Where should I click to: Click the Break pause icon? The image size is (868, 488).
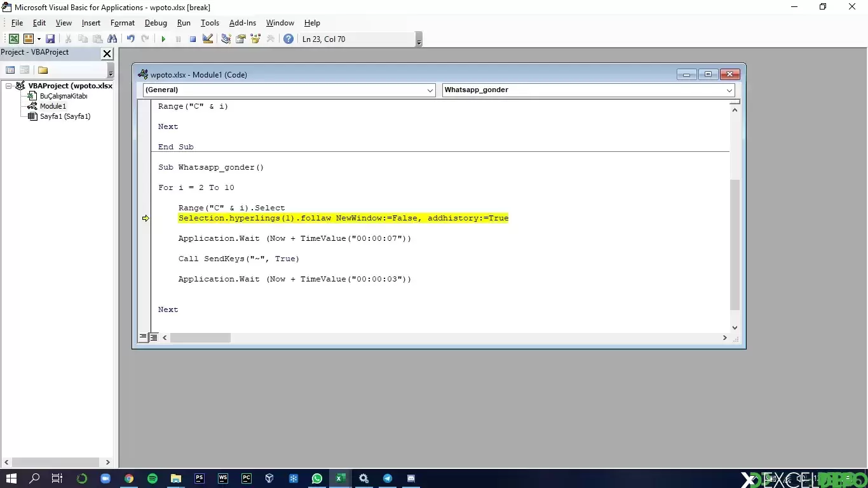click(x=178, y=39)
